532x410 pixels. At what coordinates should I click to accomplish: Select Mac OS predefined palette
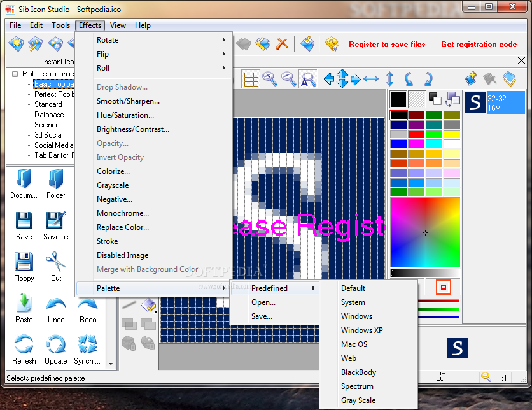pyautogui.click(x=368, y=344)
